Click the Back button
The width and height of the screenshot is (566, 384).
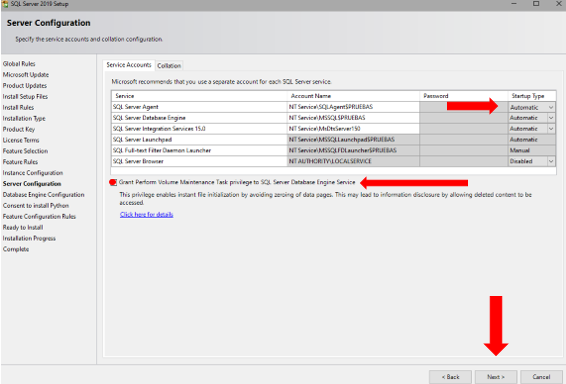pyautogui.click(x=450, y=377)
